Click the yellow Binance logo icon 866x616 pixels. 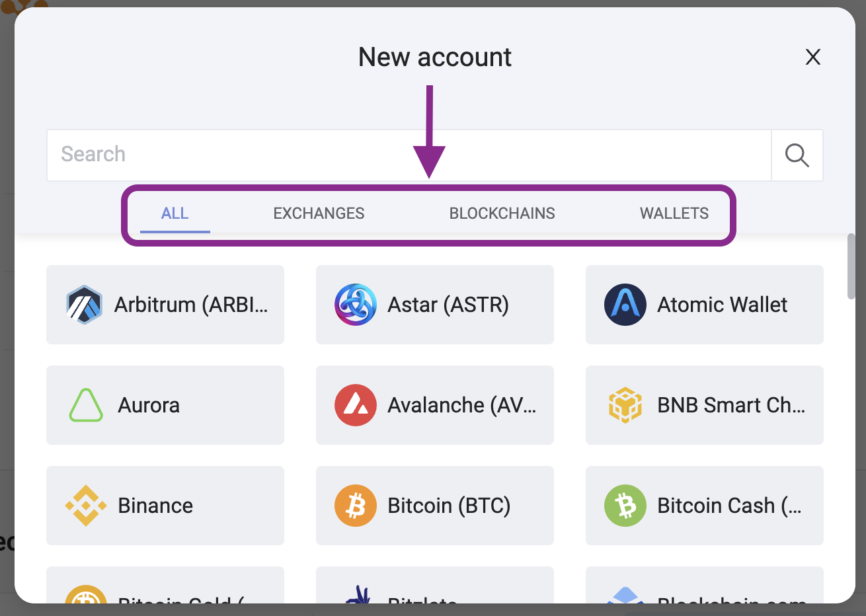click(86, 506)
